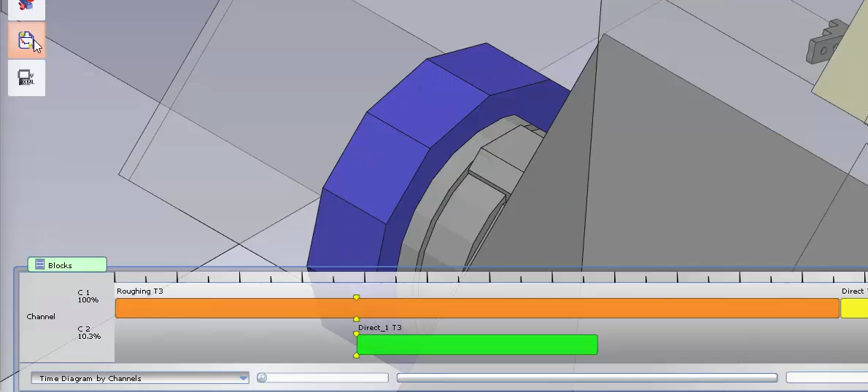
Task: Click the horizontal timeline scrollbar
Action: click(x=586, y=377)
